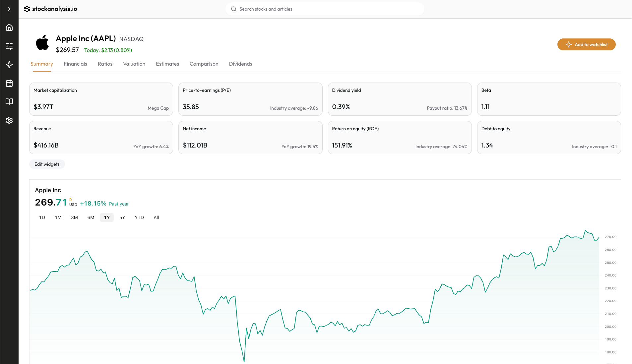Click the sparkle AI icon in sidebar
632x364 pixels.
(9, 65)
